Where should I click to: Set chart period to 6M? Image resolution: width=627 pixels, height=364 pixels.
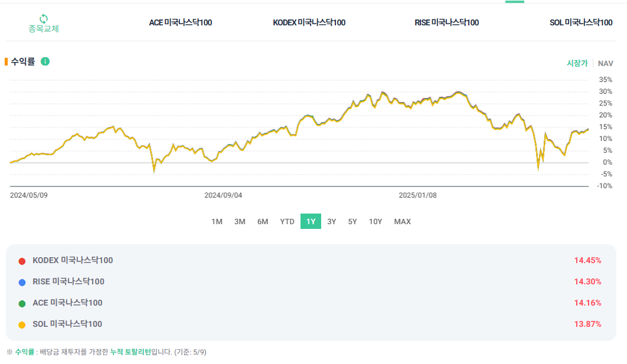(x=263, y=222)
